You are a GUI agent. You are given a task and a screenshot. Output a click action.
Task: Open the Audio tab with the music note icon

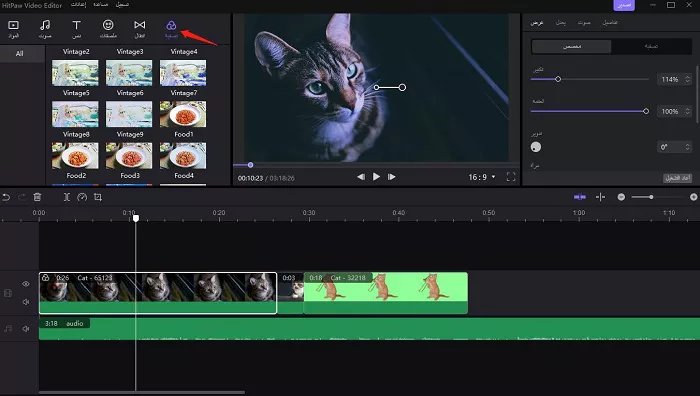45,29
